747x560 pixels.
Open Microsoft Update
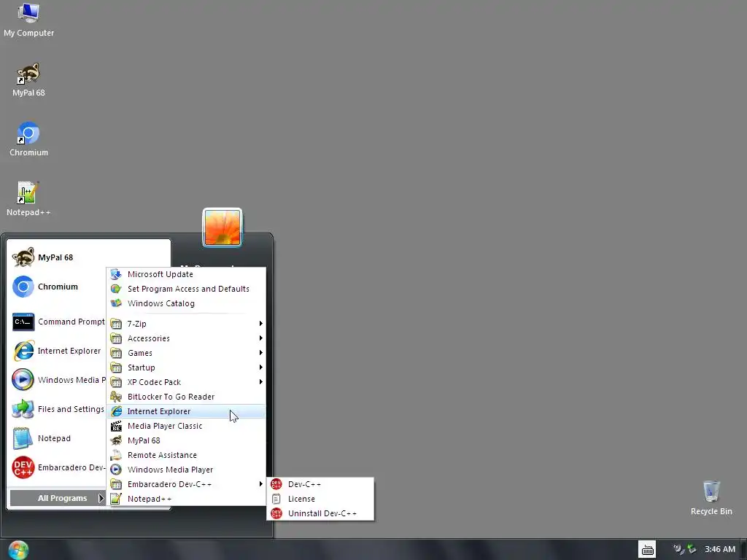(186, 274)
